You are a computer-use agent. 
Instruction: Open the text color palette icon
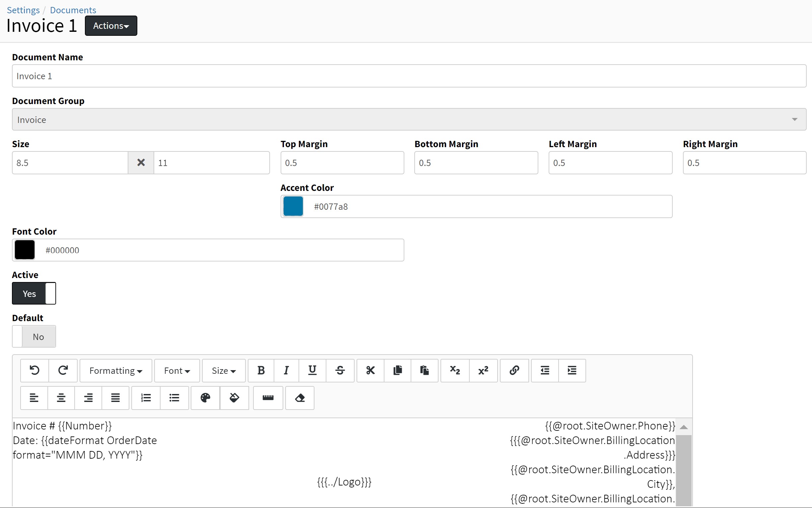[x=205, y=398]
